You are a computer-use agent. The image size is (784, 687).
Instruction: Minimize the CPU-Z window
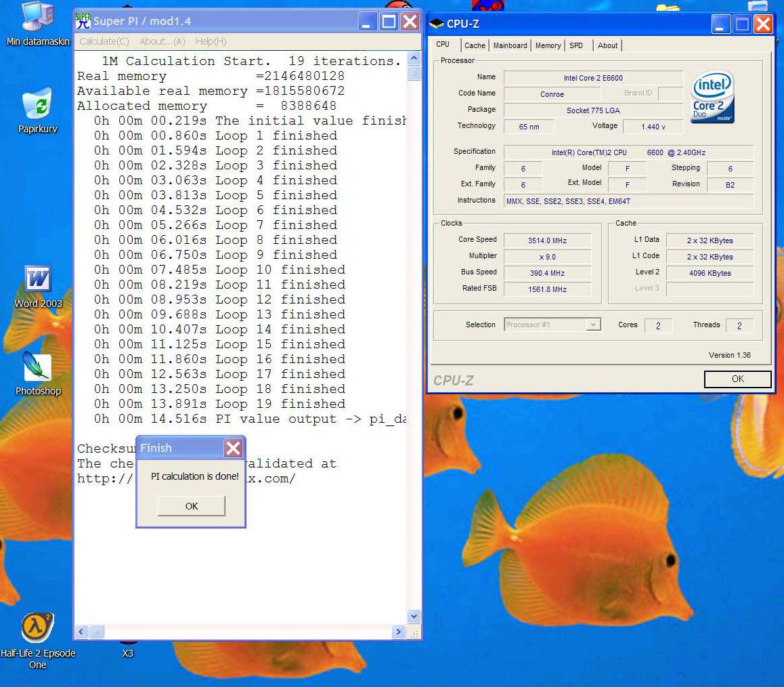tap(720, 24)
